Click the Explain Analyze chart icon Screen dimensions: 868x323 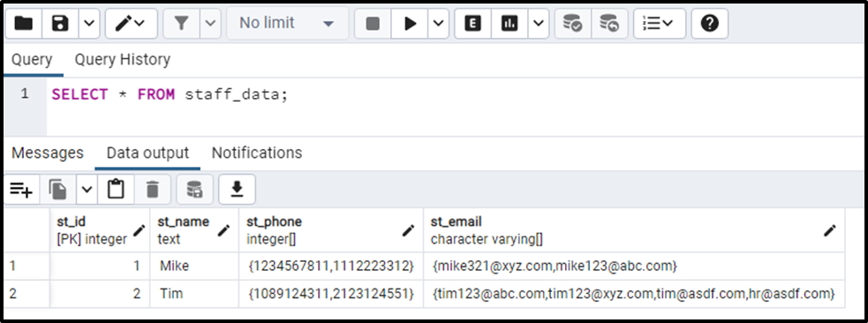[x=509, y=23]
